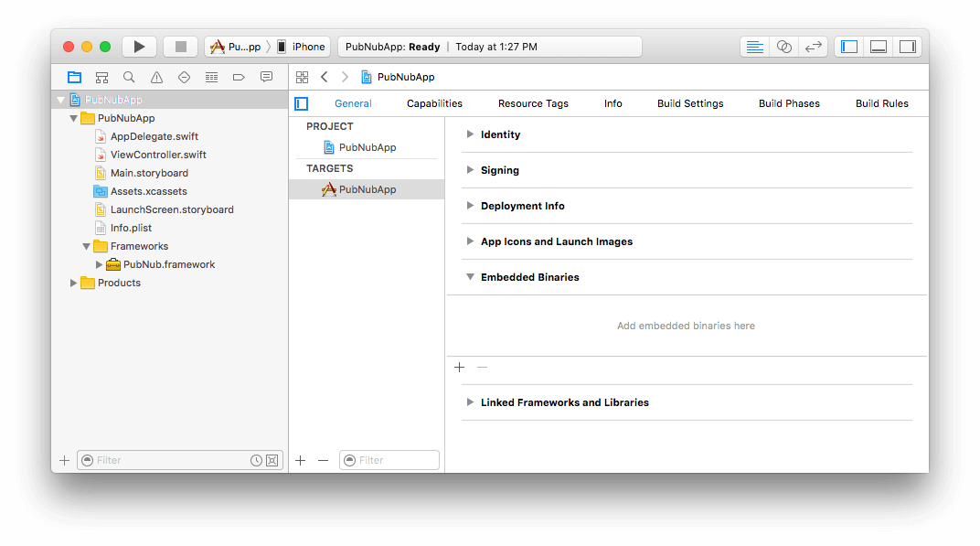
Task: Open the Version editor (arrows icon)
Action: [x=814, y=46]
